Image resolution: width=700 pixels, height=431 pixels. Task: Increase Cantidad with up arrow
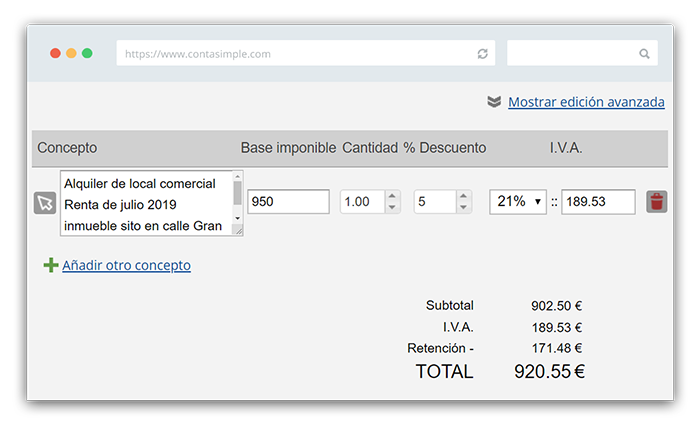click(x=392, y=196)
